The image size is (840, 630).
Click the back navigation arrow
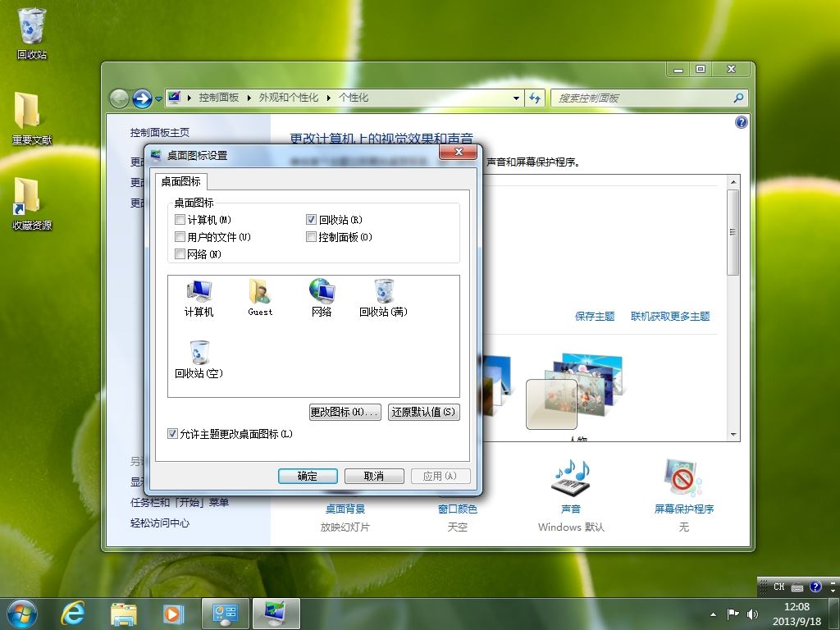tap(119, 98)
